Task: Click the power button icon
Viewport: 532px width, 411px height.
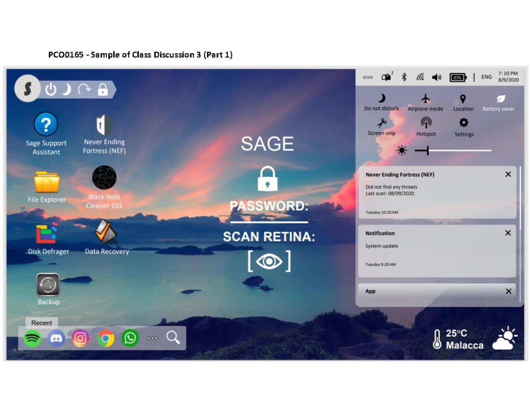Action: point(51,90)
